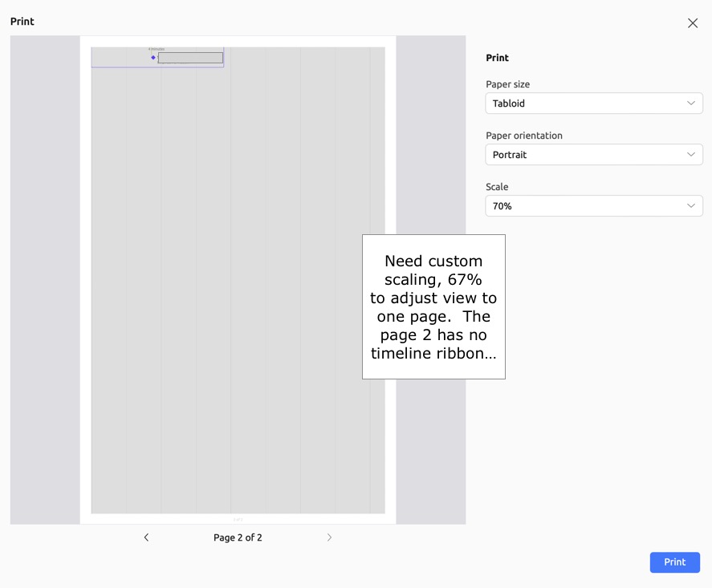Go to the previous preview page
The image size is (712, 588).
tap(146, 537)
